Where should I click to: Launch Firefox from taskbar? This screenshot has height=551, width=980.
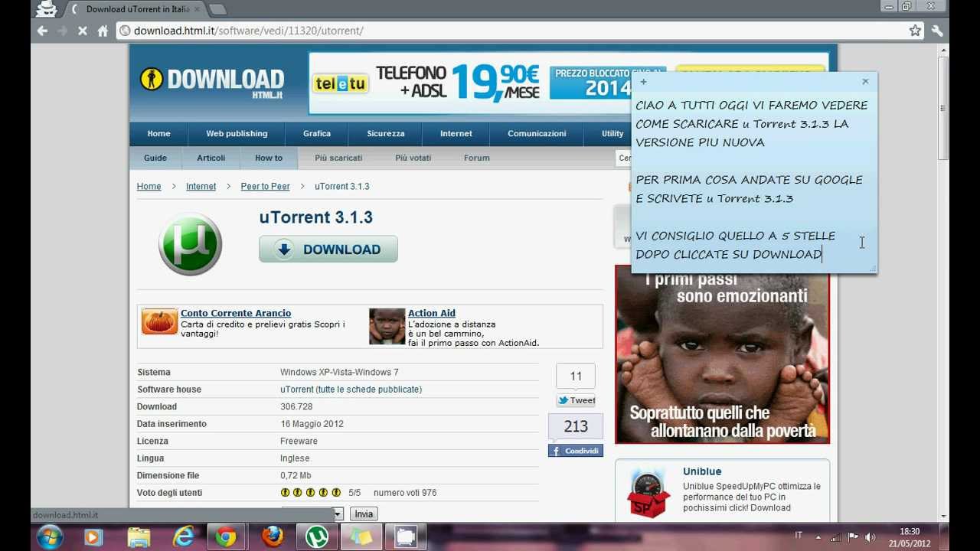(272, 537)
